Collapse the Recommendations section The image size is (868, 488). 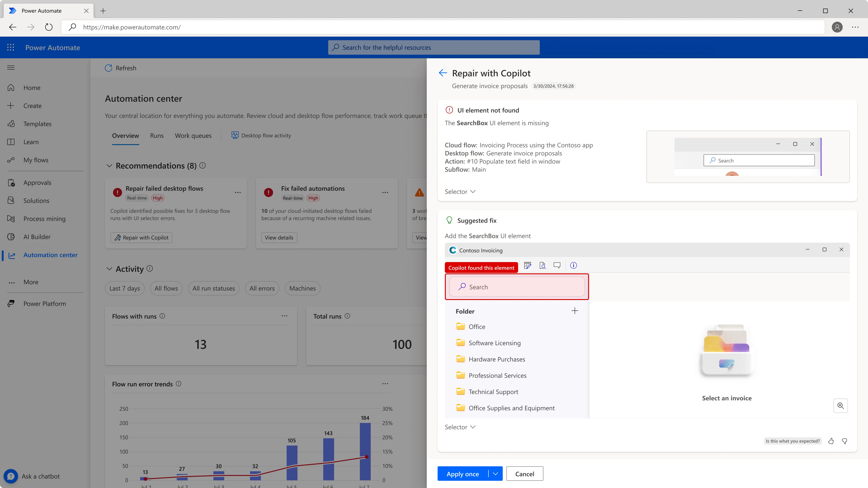coord(109,166)
